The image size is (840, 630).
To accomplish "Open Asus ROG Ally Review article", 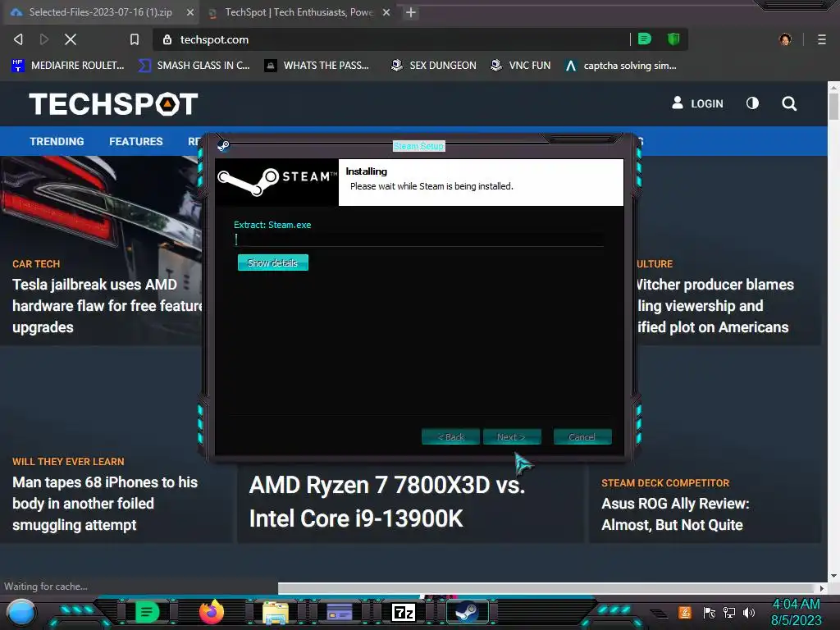I will [675, 514].
